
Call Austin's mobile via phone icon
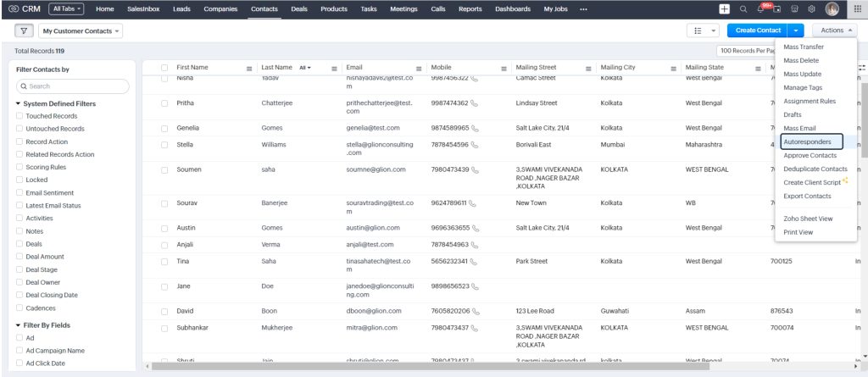tap(476, 228)
